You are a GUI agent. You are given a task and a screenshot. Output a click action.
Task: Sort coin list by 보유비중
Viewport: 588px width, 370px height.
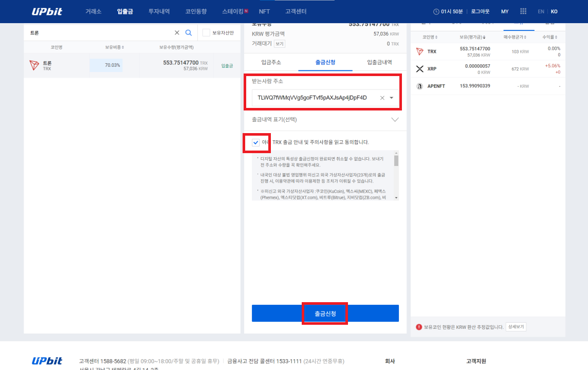(115, 47)
